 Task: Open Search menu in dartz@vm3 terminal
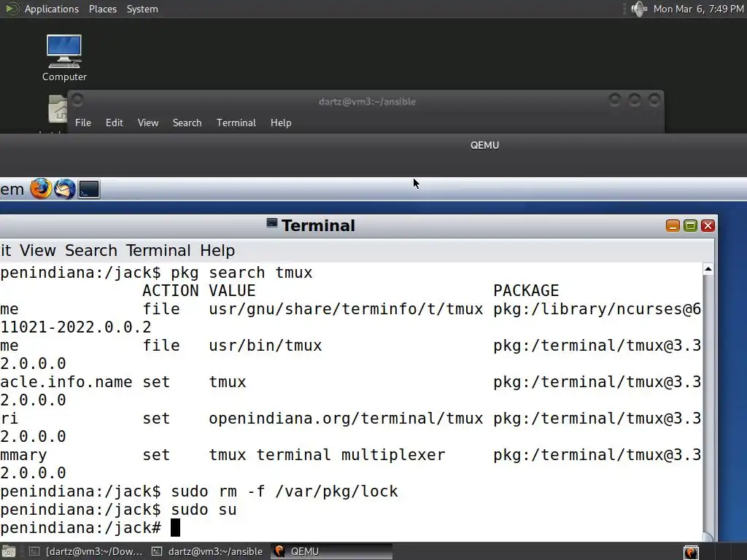click(x=187, y=122)
